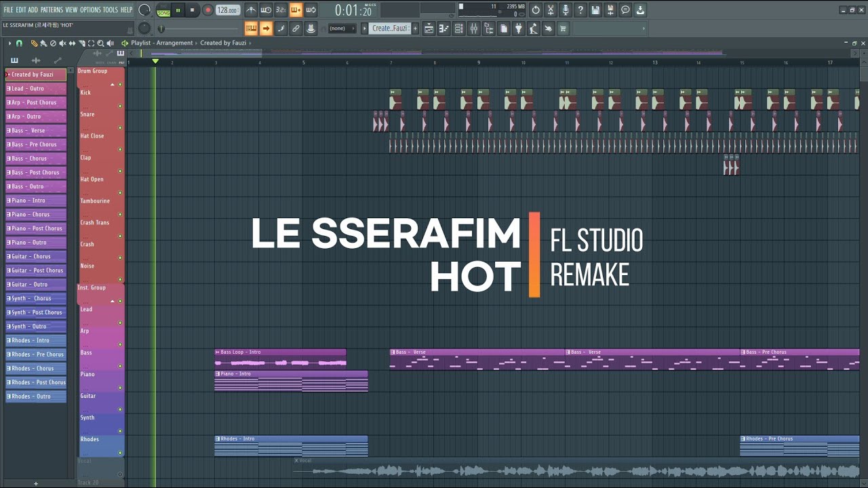Open the plugin picker plug icon
The image size is (868, 488).
pos(519,28)
